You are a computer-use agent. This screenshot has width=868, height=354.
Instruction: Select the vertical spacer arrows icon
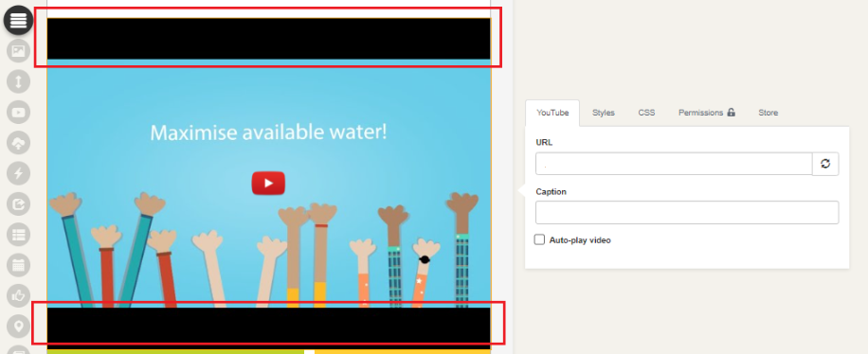(18, 81)
